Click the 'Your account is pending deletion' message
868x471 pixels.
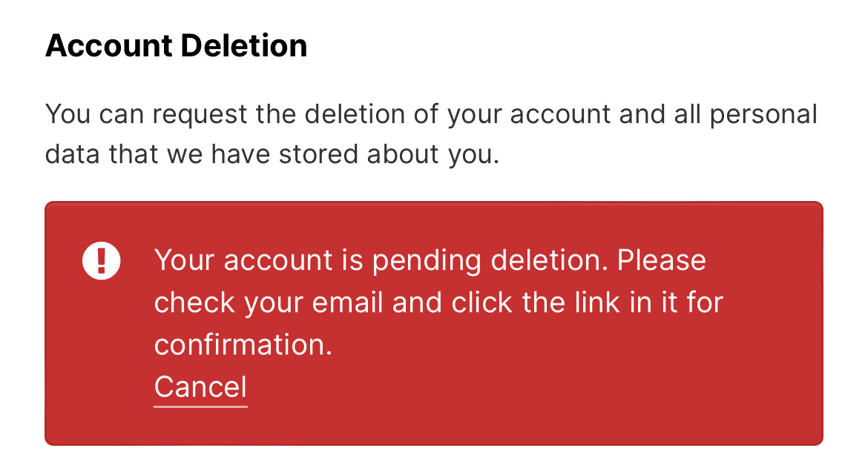pos(438,302)
